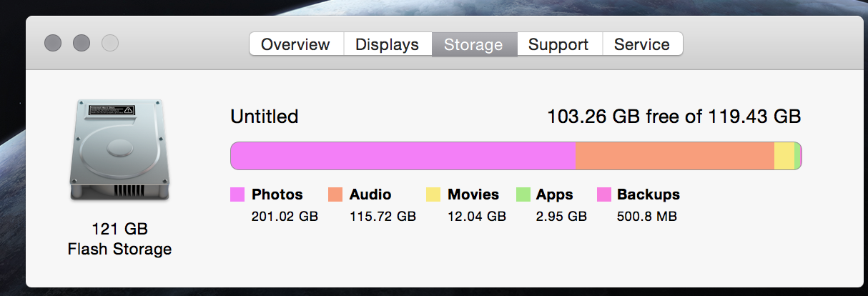Click the Apps legend green swatch
The width and height of the screenshot is (868, 296).
point(523,194)
